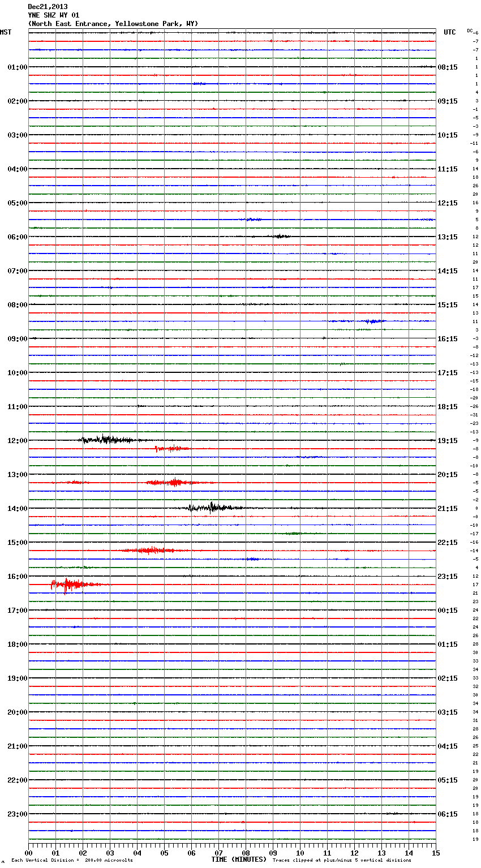Click minute 00 tick on the bottom axis
This screenshot has height=868, width=481.
(28, 853)
